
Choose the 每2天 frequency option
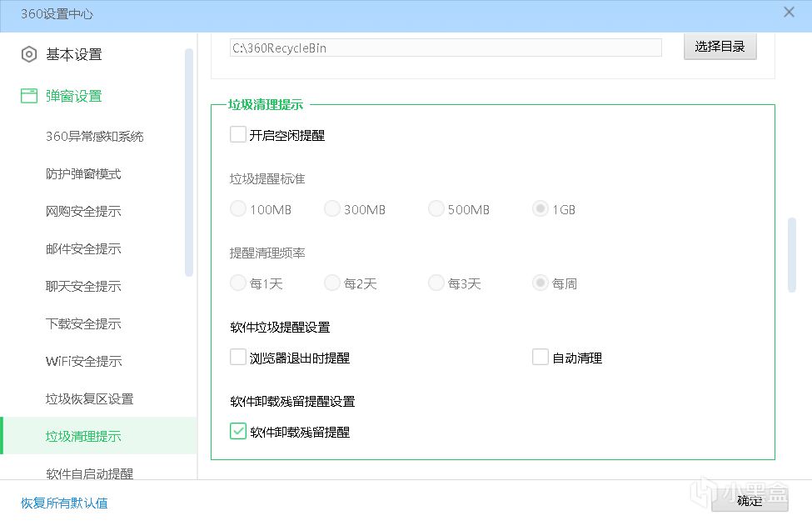click(x=332, y=283)
